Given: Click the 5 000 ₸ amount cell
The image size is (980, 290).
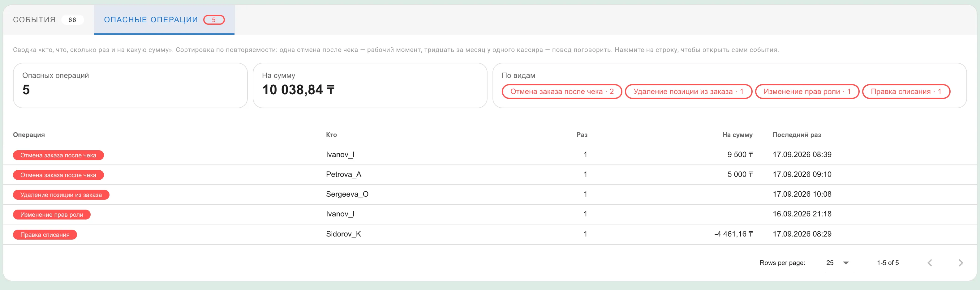Looking at the screenshot, I should click(740, 174).
